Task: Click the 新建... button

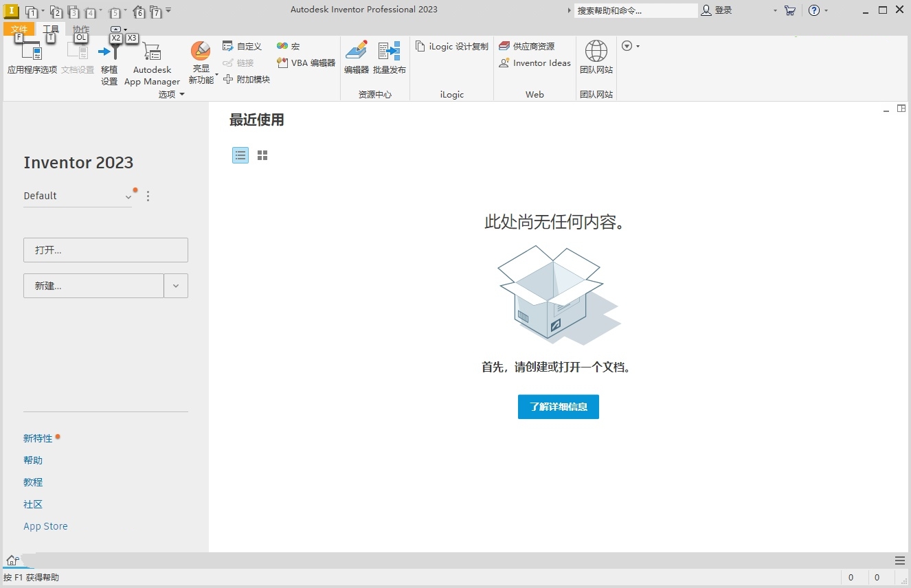Action: (x=93, y=286)
